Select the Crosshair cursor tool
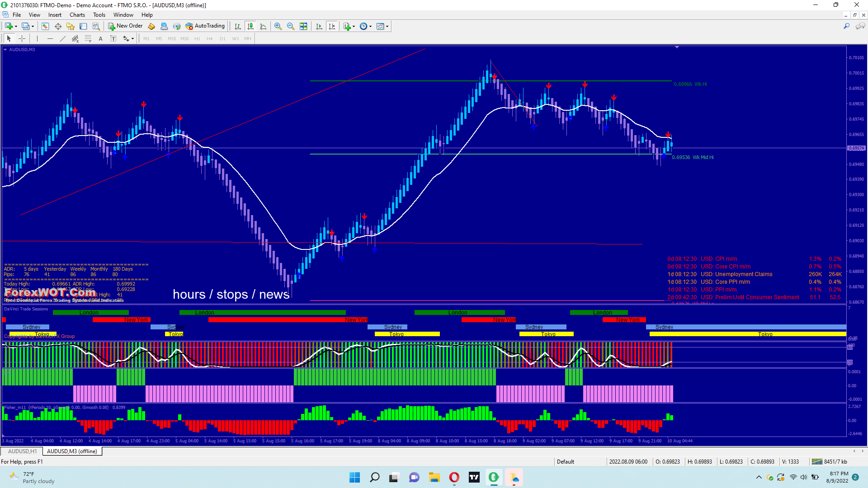Image resolution: width=868 pixels, height=488 pixels. (x=22, y=39)
